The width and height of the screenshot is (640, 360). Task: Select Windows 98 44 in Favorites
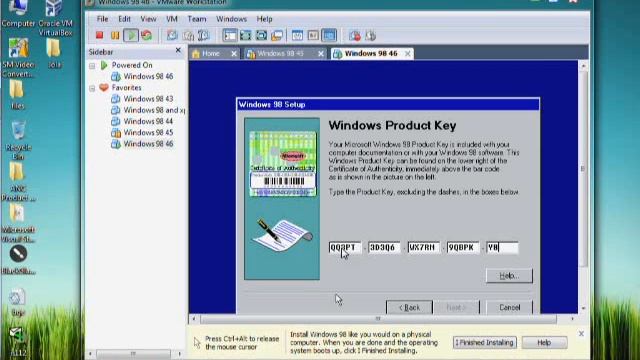(x=148, y=121)
